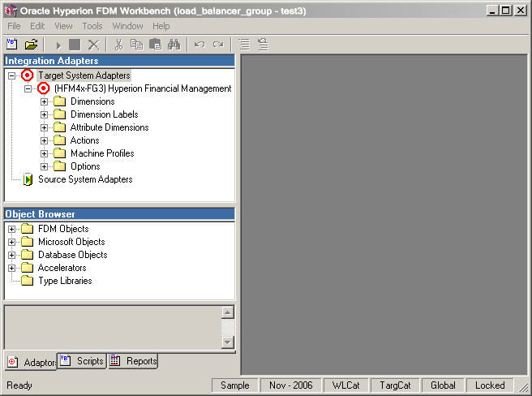Click the application icon in title bar
Image resolution: width=532 pixels, height=396 pixels.
point(11,11)
